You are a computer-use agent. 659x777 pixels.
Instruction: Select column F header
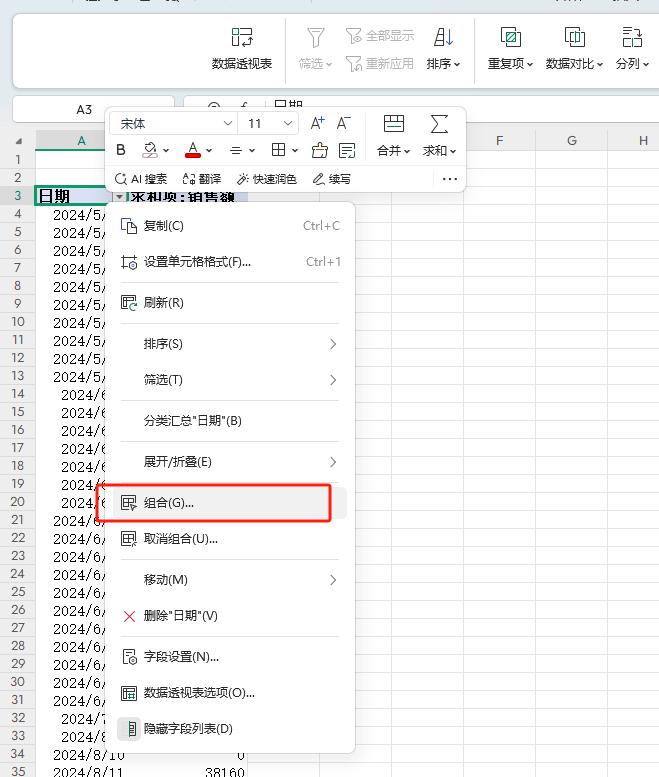point(499,141)
